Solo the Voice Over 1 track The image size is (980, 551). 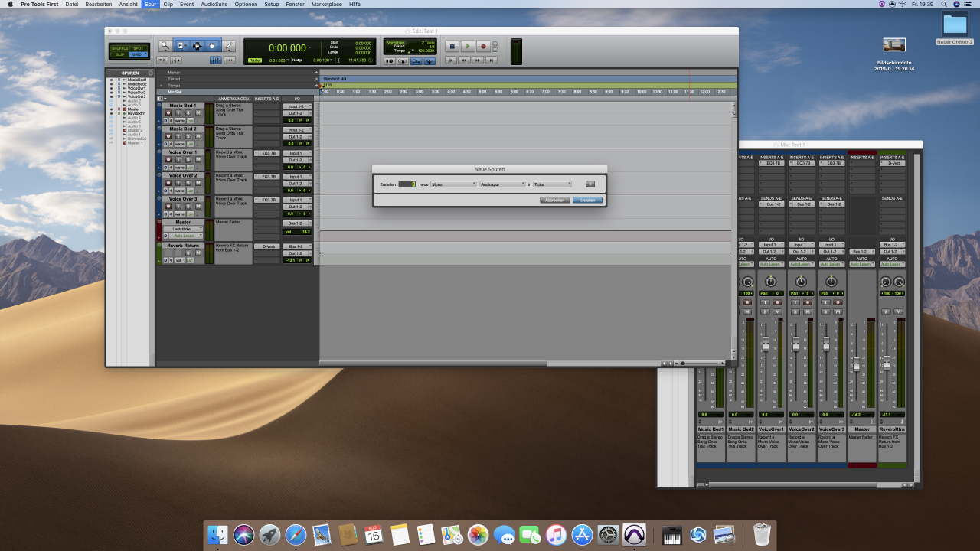pyautogui.click(x=187, y=160)
